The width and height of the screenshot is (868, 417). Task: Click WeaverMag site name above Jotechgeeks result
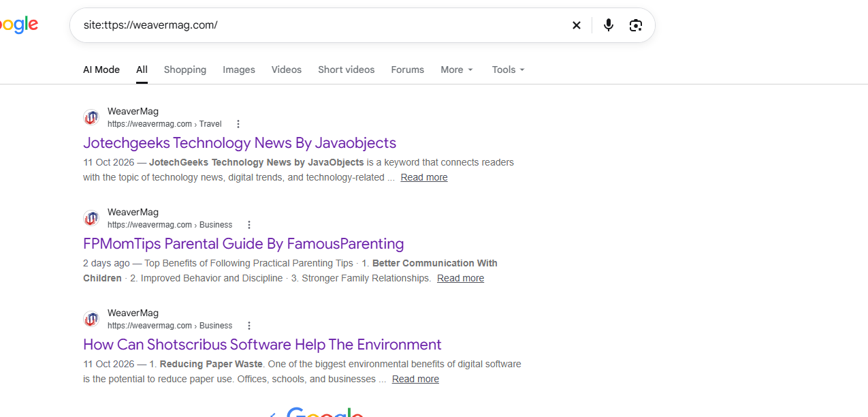[133, 111]
